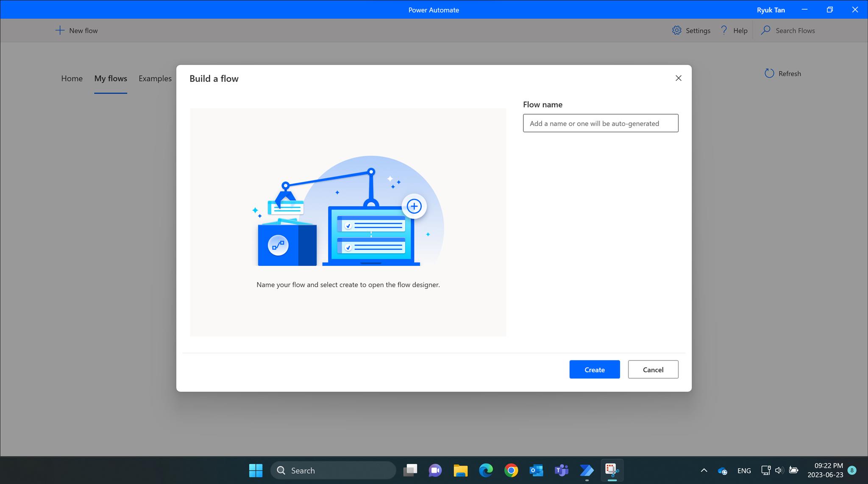This screenshot has height=484, width=868.
Task: Click the ENG language indicator
Action: tap(744, 471)
